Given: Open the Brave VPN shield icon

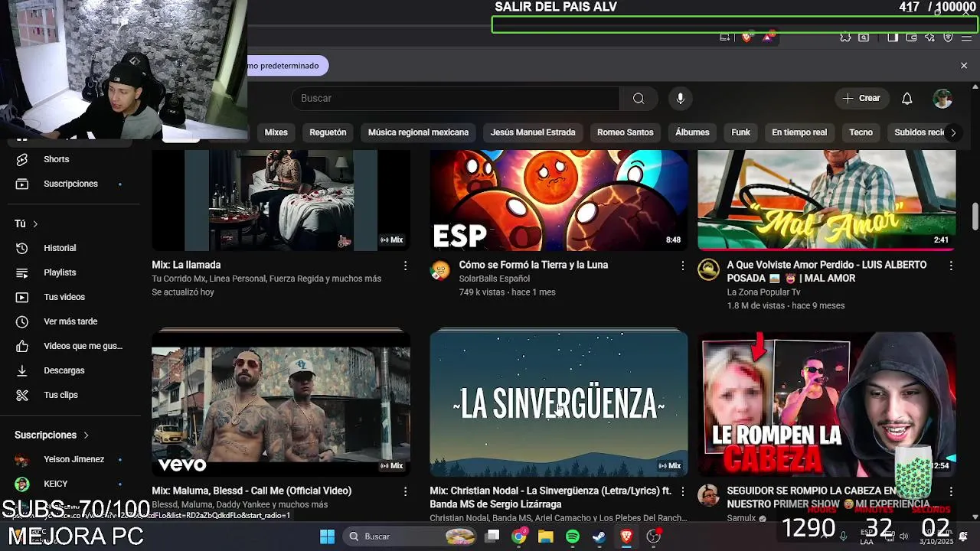Looking at the screenshot, I should (948, 37).
